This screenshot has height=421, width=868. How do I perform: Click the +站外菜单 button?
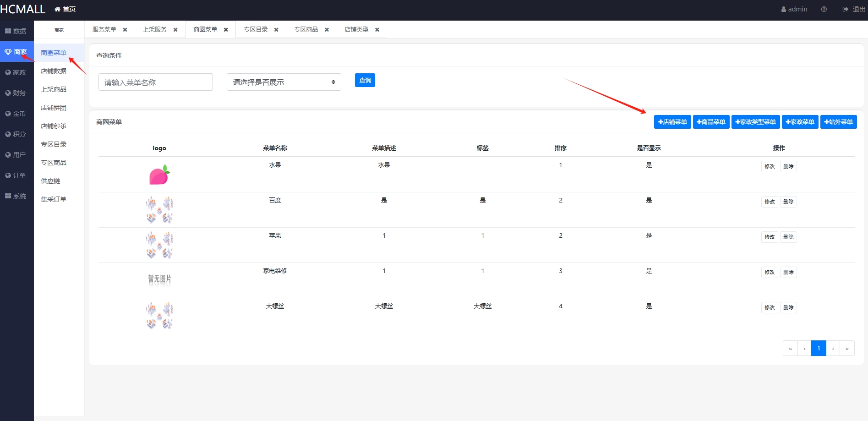838,122
